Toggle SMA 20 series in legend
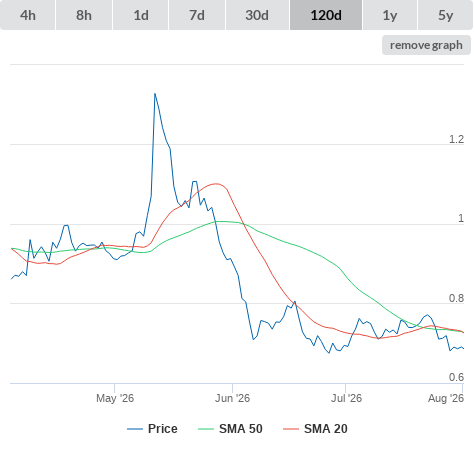Screen dimensions: 474x455 [x=326, y=429]
